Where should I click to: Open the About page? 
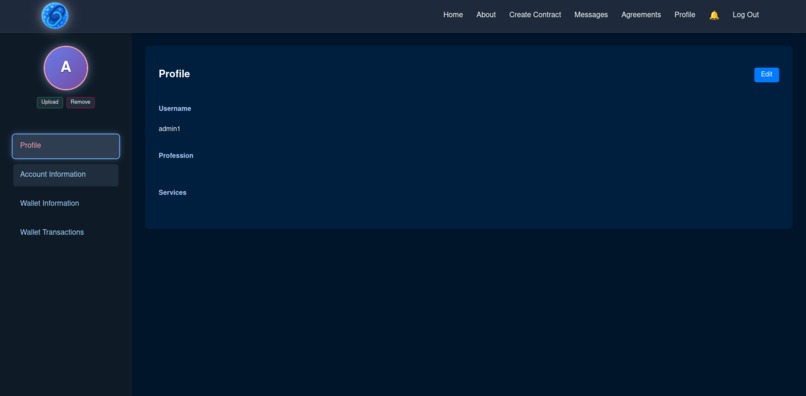click(x=486, y=15)
